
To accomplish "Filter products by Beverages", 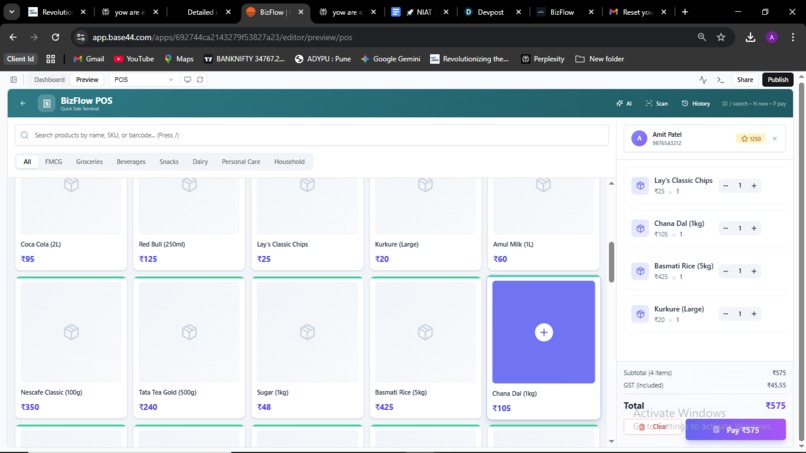I will point(131,161).
